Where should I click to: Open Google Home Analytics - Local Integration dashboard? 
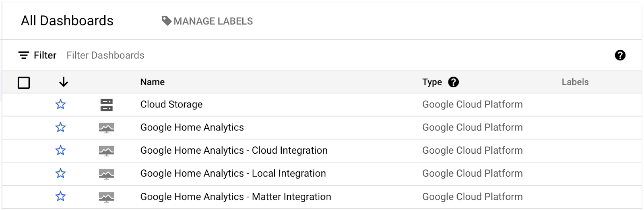point(233,173)
